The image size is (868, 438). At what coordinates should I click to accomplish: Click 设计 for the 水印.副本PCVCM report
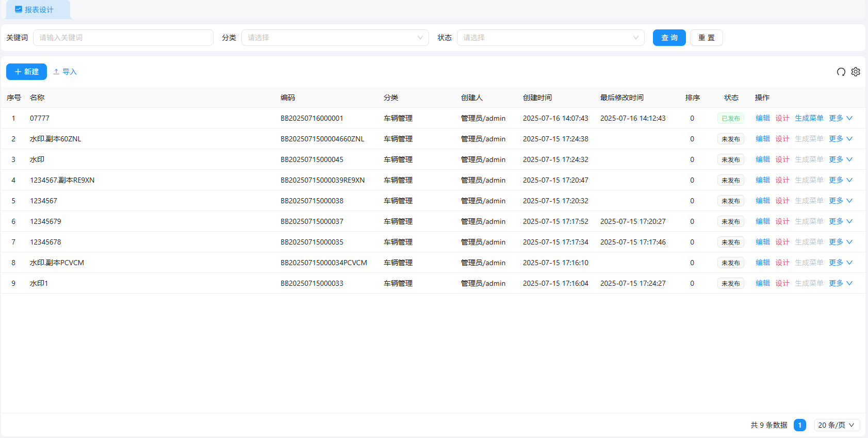[782, 263]
